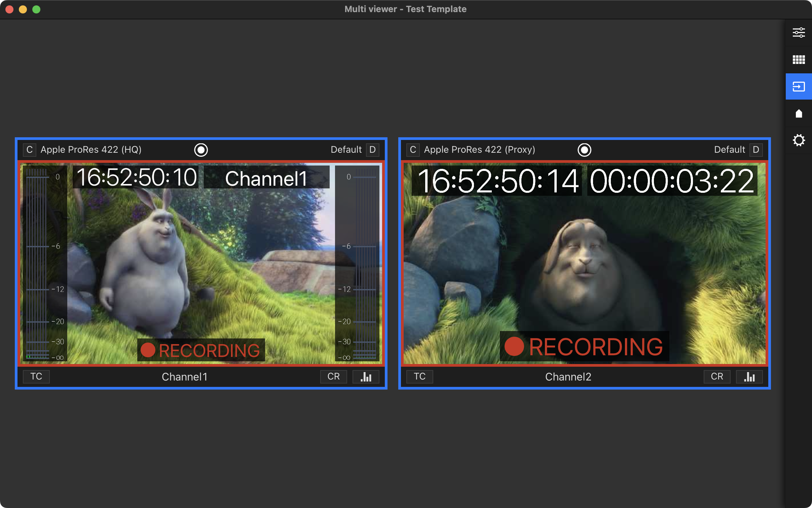Viewport: 812px width, 508px height.
Task: Toggle the audio meter icon for Channel2
Action: click(749, 377)
